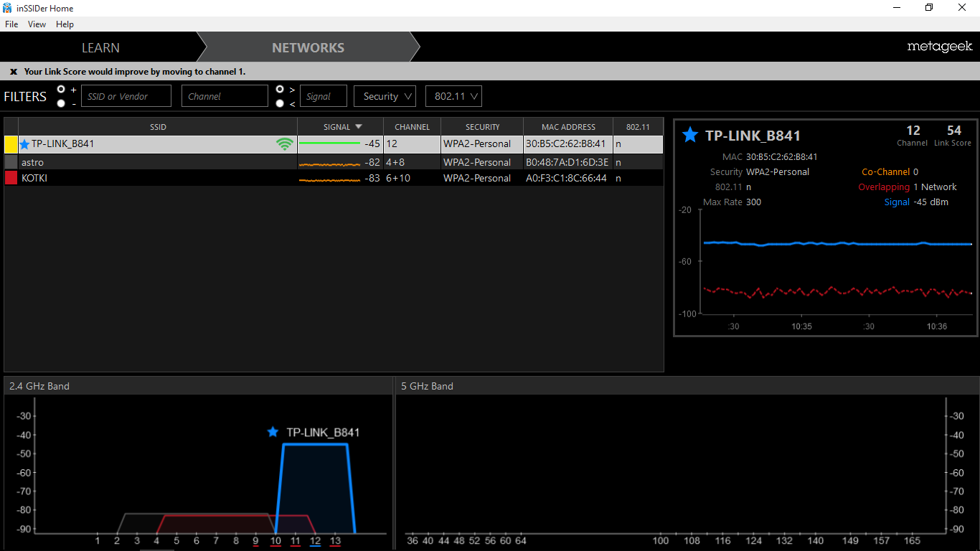Click the inSSIDer app icon in title bar
The height and width of the screenshot is (551, 980).
pos(7,8)
